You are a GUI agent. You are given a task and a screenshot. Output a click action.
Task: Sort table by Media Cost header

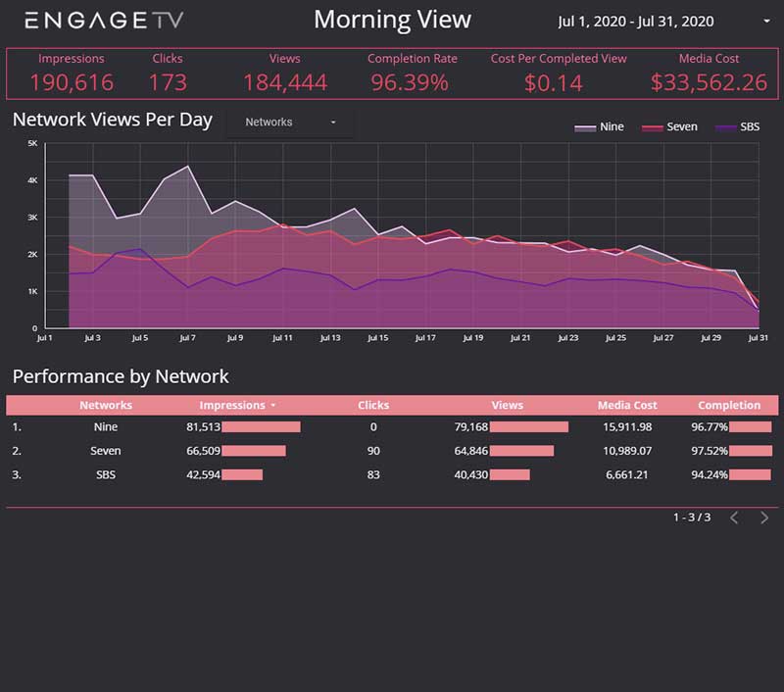[x=627, y=405]
